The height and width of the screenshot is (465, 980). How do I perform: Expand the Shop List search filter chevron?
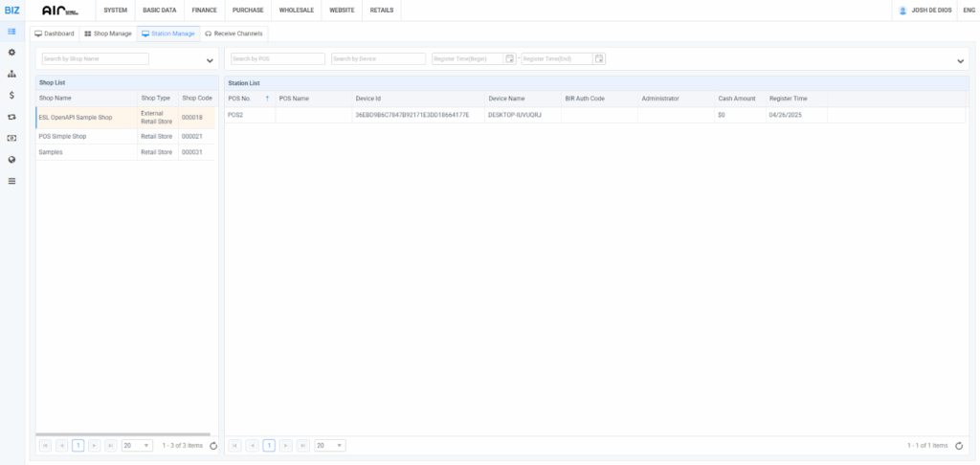click(210, 60)
